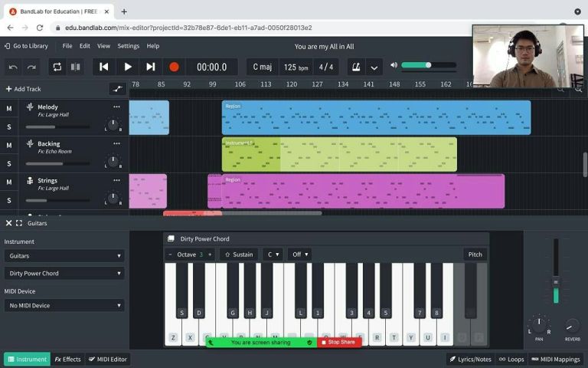
Task: Mute the Strings track
Action: tap(9, 182)
